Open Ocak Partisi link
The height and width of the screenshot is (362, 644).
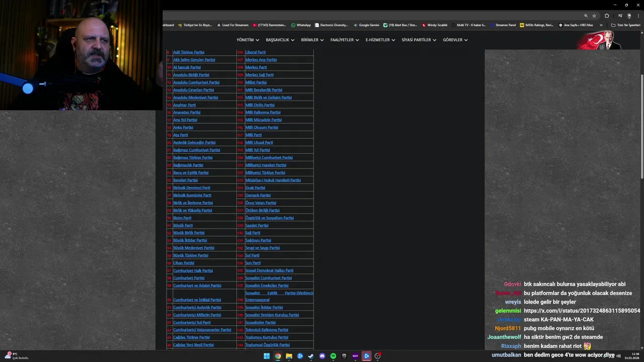[255, 188]
